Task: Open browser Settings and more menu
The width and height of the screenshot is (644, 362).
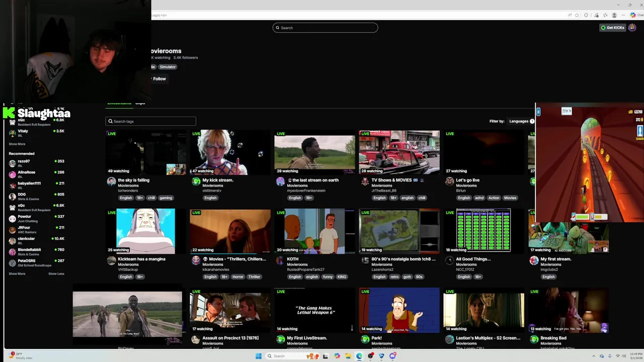Action: (x=624, y=15)
